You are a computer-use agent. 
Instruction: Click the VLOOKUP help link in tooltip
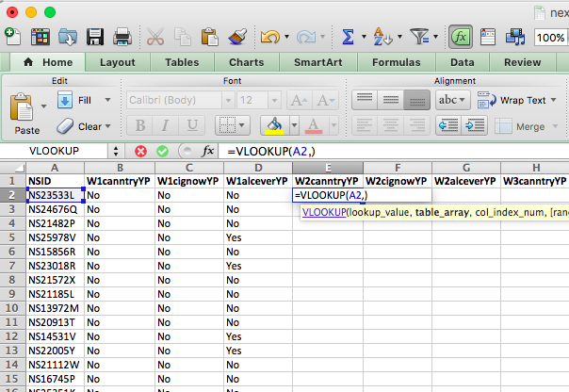(323, 214)
